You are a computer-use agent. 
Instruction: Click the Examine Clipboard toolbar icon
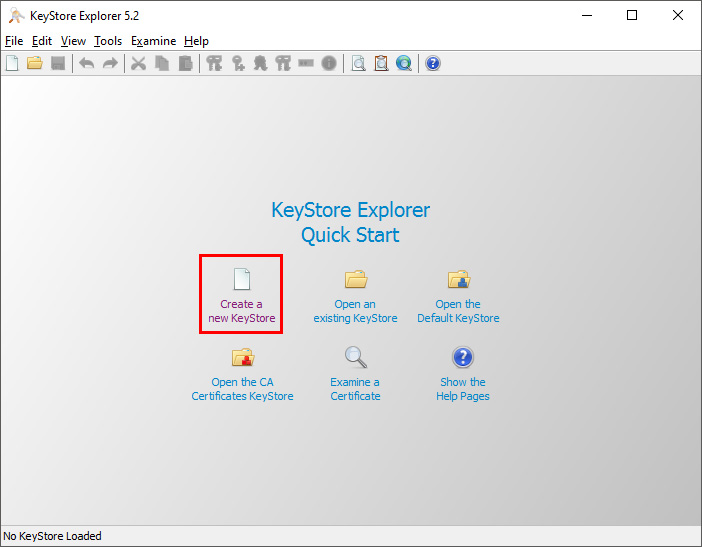click(381, 63)
